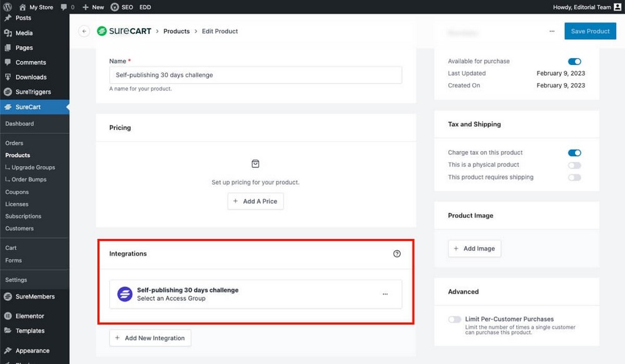The image size is (625, 364).
Task: Disable Charge tax on this product
Action: (574, 152)
